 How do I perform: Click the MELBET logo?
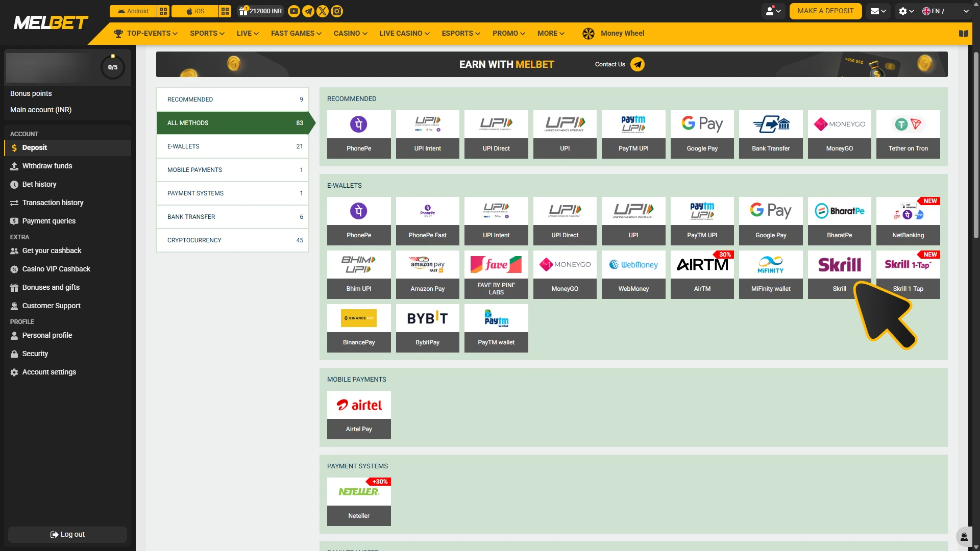pyautogui.click(x=51, y=22)
